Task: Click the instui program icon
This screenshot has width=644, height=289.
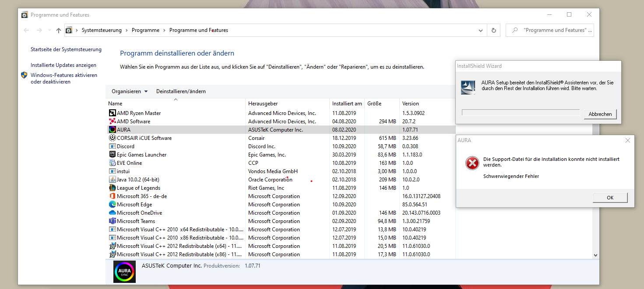Action: (112, 171)
